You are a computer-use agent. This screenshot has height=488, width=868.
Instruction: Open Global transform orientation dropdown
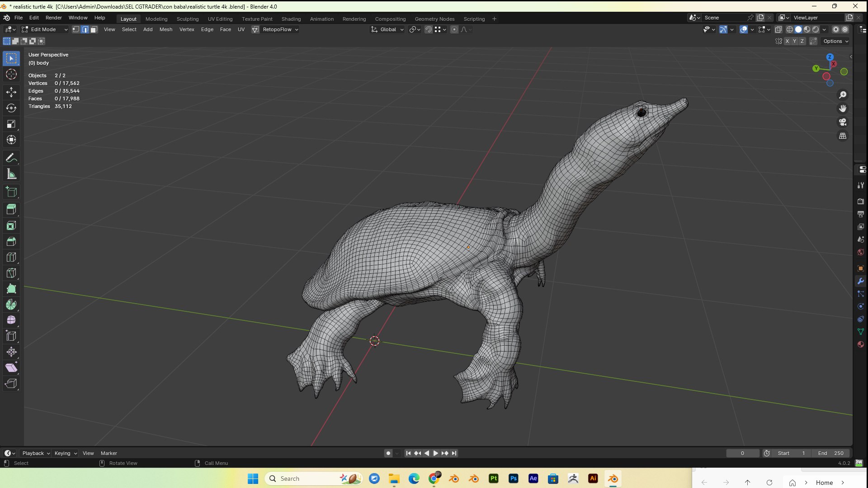tap(387, 29)
